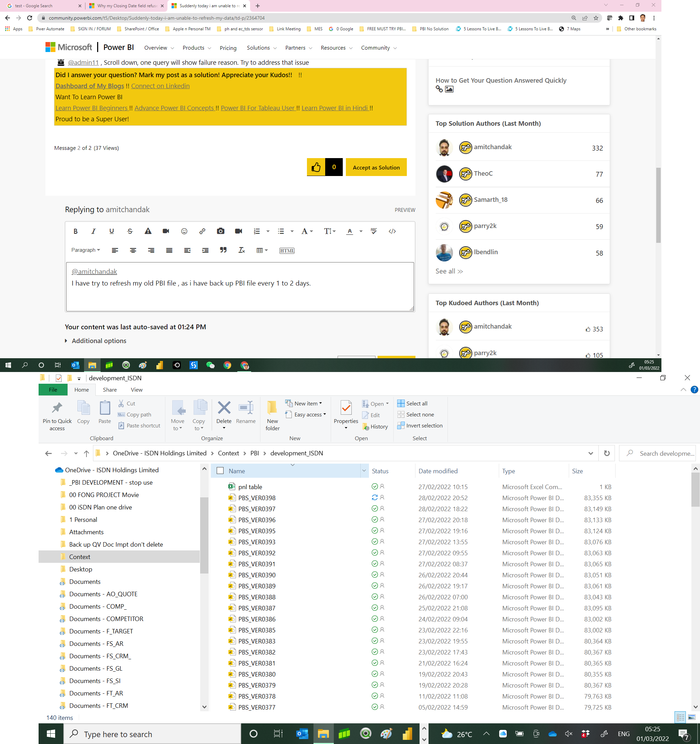
Task: Toggle underline in reply editor toolbar
Action: tap(112, 231)
